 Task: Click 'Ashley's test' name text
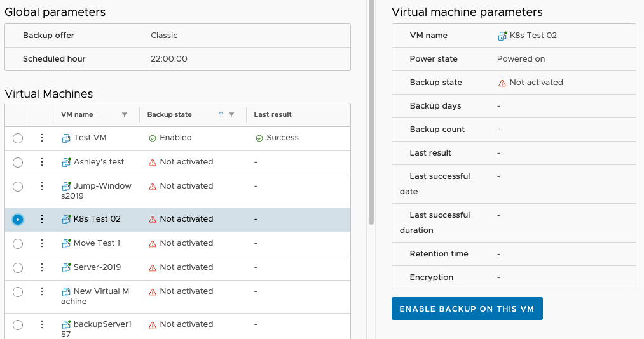tap(99, 161)
